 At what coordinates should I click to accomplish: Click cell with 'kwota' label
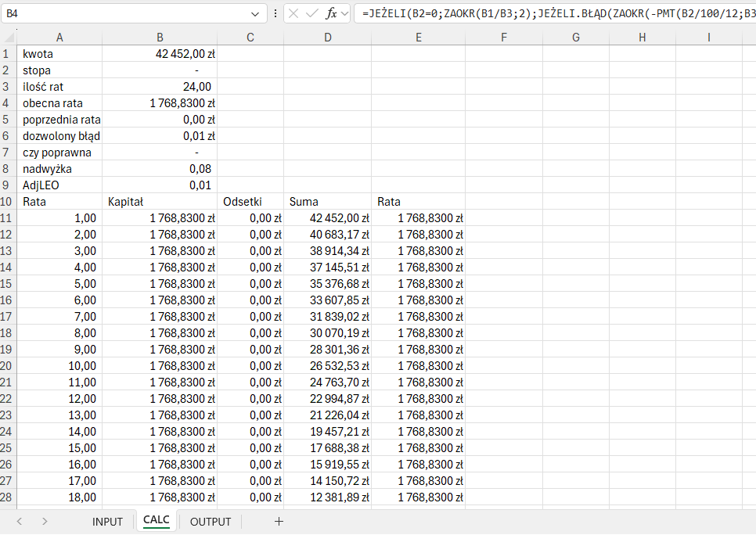coord(59,53)
